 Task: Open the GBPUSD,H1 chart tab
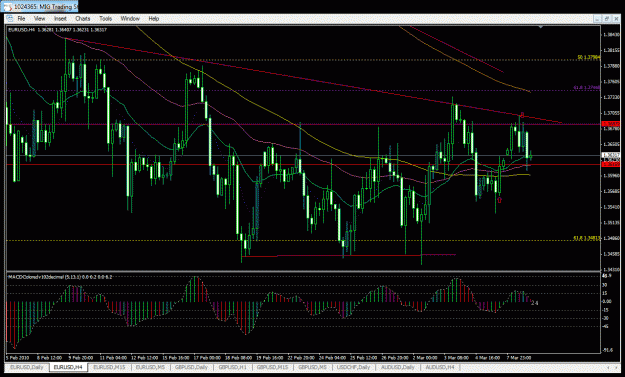coord(233,367)
